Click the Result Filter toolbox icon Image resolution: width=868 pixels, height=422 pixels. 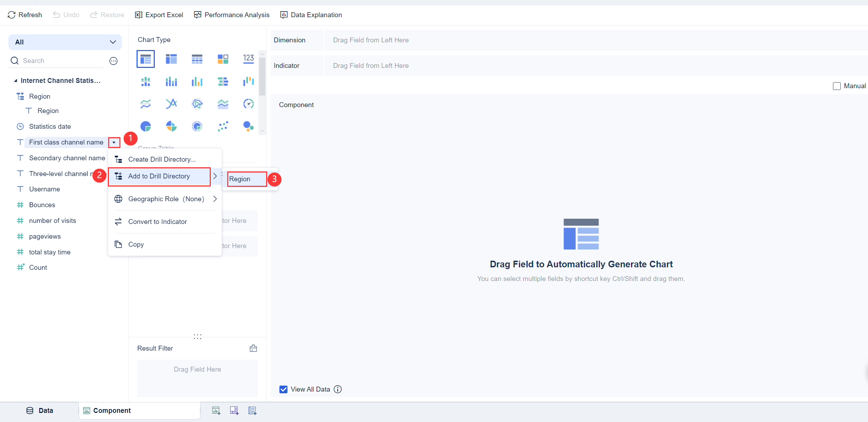coord(253,348)
